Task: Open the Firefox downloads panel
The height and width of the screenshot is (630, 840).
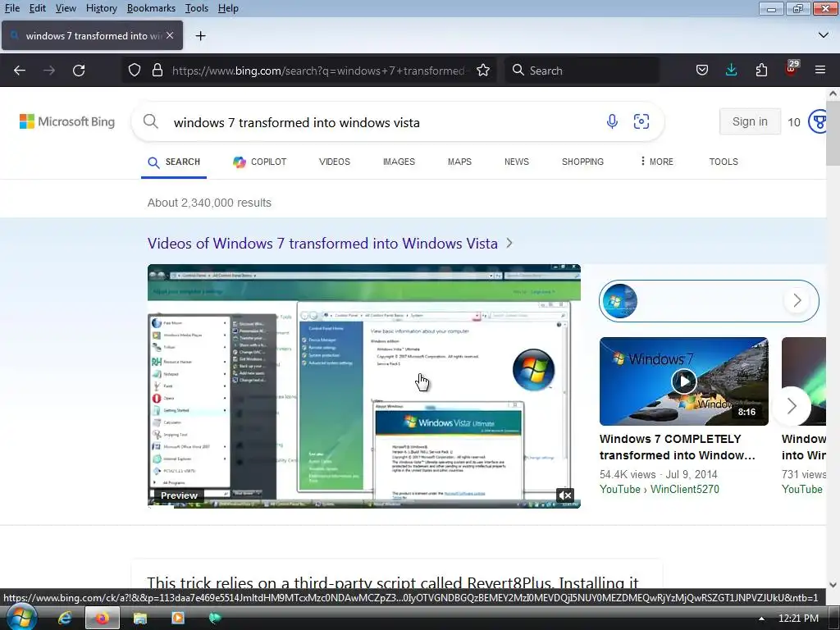Action: point(731,71)
